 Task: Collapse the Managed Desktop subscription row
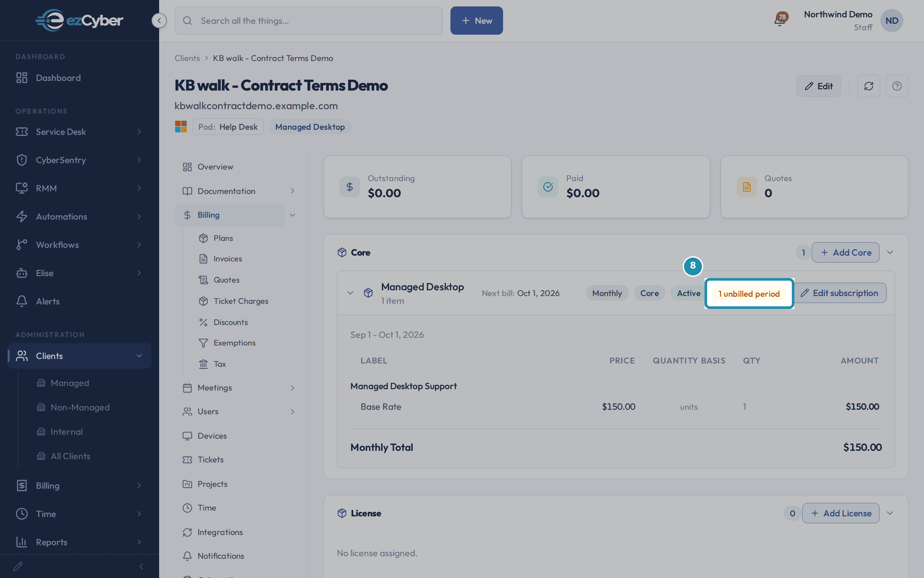350,293
